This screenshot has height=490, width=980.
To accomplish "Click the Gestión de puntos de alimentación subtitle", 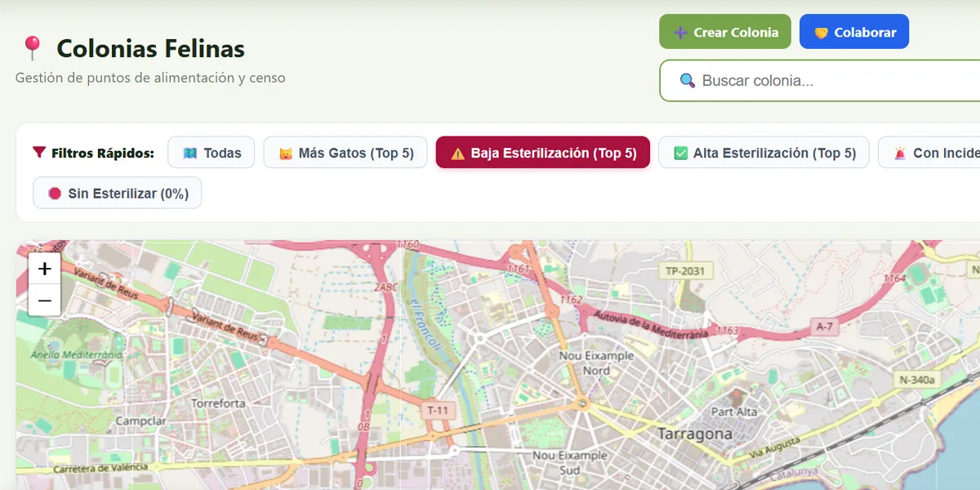I will 150,78.
